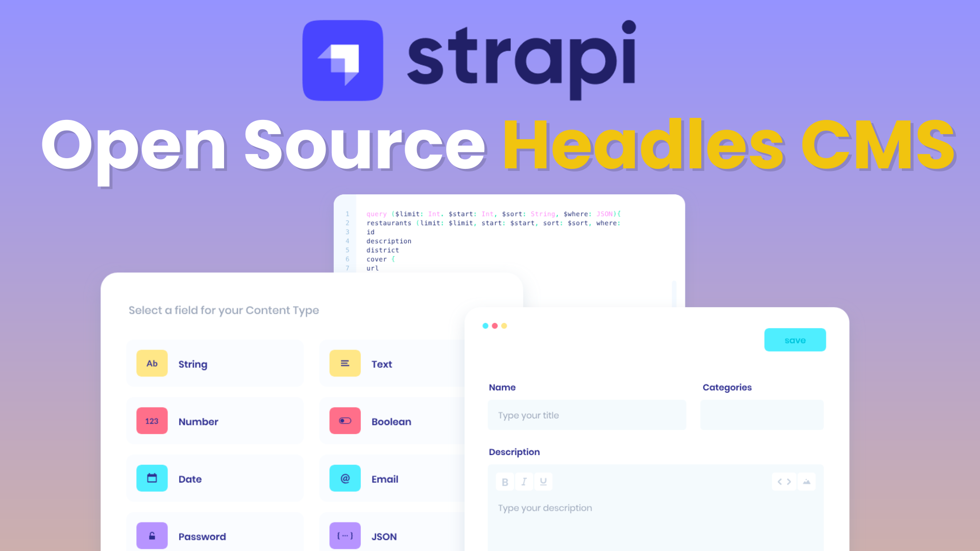
Task: Click the Email field type icon
Action: point(345,479)
